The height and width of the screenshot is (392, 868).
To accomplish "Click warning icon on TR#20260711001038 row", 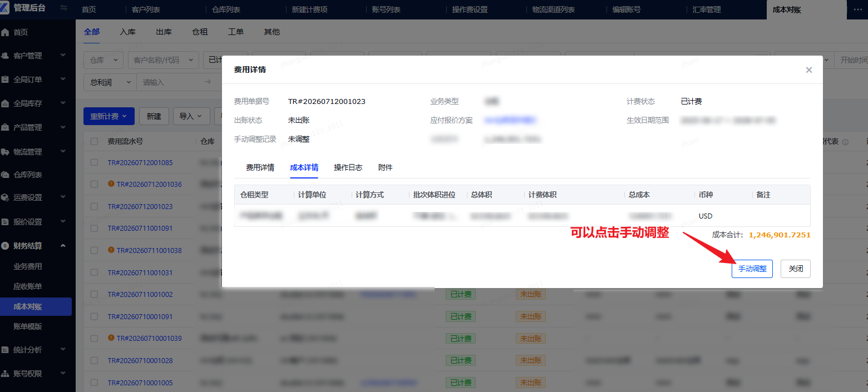I will coord(111,250).
